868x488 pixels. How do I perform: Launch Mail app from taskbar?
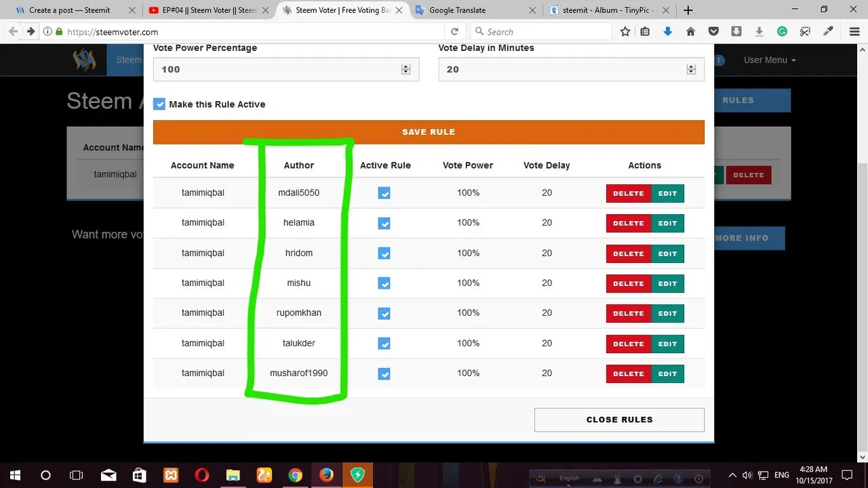click(x=108, y=475)
